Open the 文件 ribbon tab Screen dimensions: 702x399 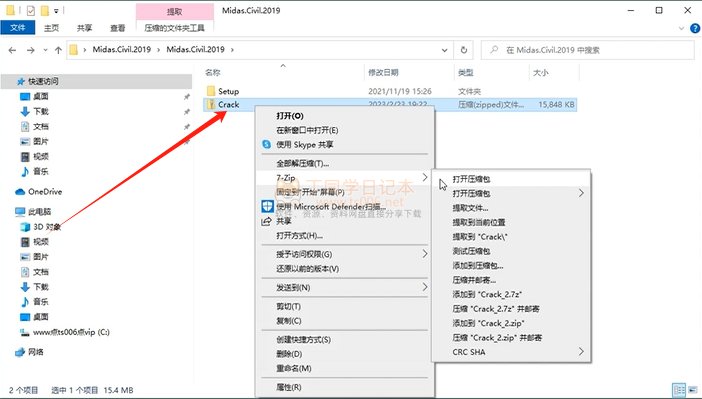pyautogui.click(x=17, y=28)
